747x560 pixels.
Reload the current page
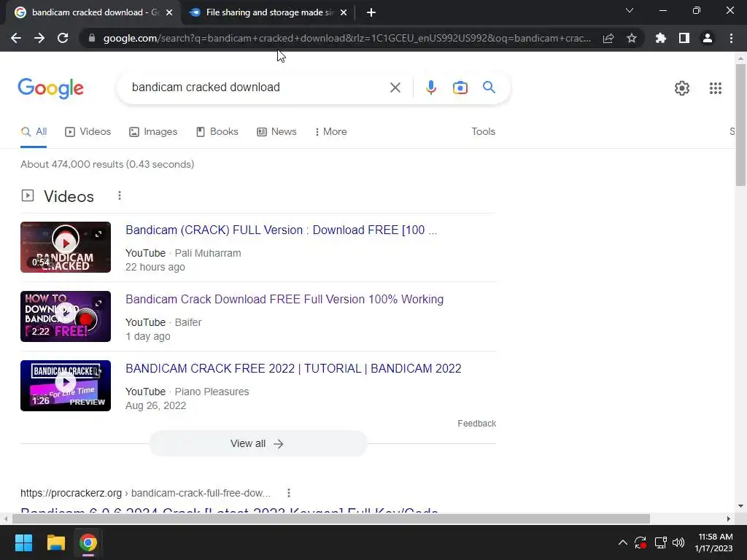[x=63, y=38]
